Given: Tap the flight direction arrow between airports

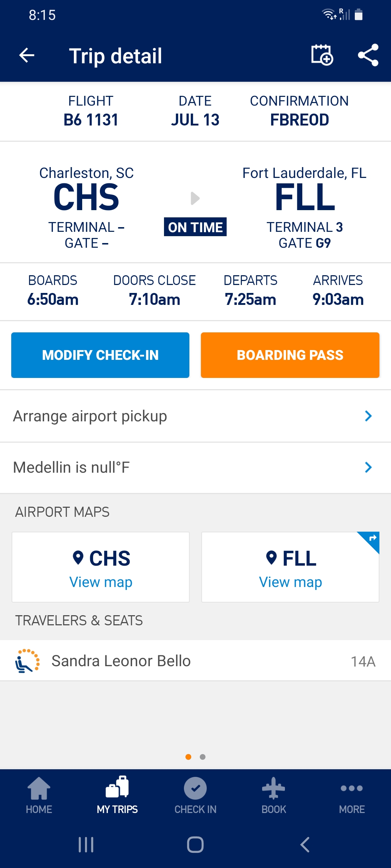Looking at the screenshot, I should coord(195,198).
